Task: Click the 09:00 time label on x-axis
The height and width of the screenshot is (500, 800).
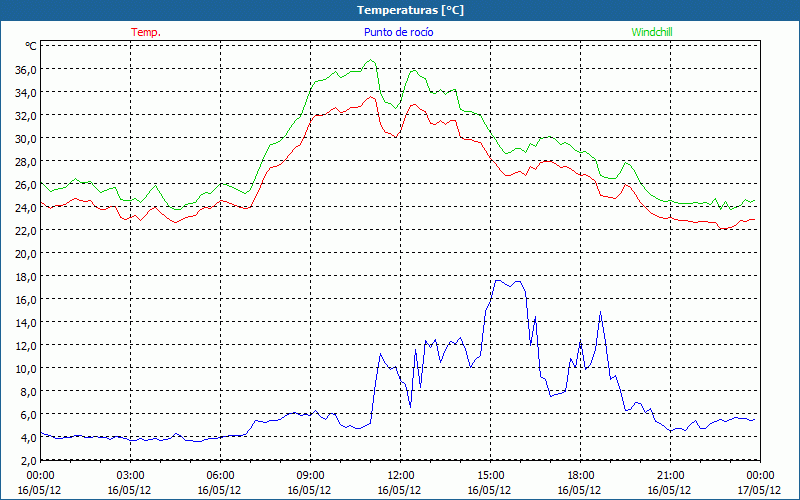Action: [x=310, y=476]
